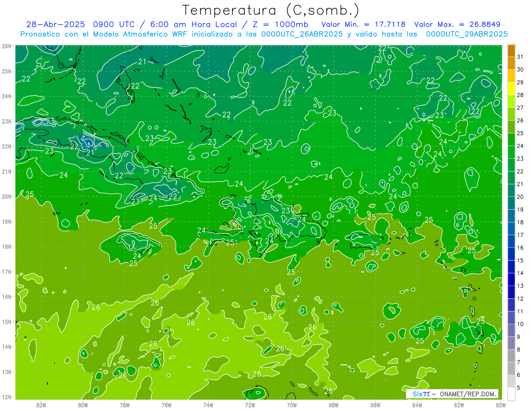Click the "ONAMET/REP.DOM." credit label
This screenshot has width=532, height=411.
click(468, 394)
